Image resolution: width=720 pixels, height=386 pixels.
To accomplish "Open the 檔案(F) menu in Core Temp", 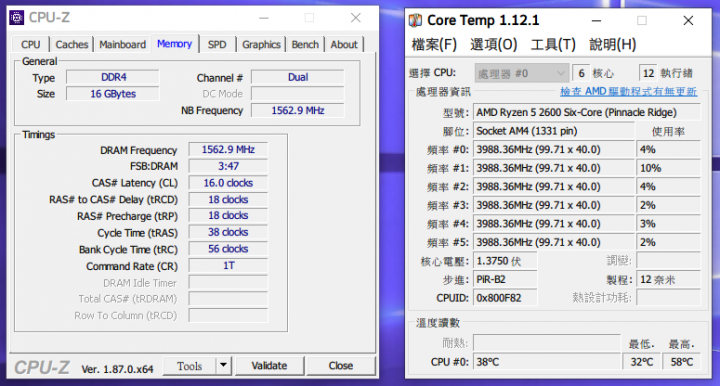I will pos(434,45).
